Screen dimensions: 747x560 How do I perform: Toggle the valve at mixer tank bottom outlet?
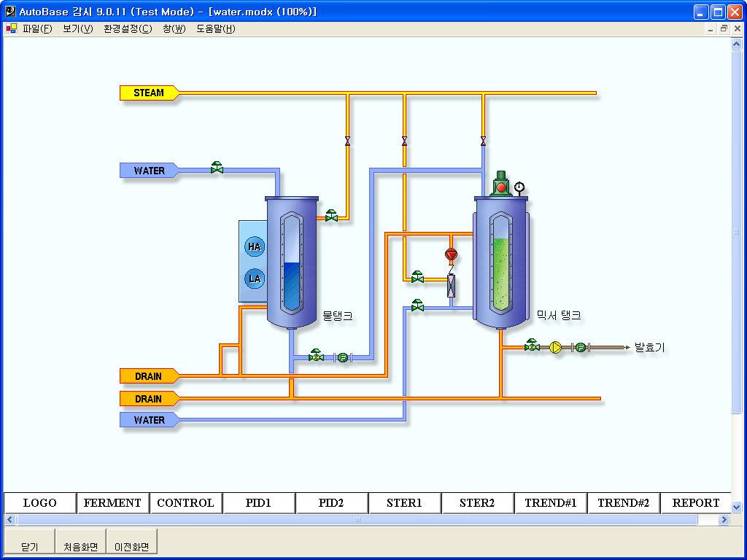tap(532, 346)
